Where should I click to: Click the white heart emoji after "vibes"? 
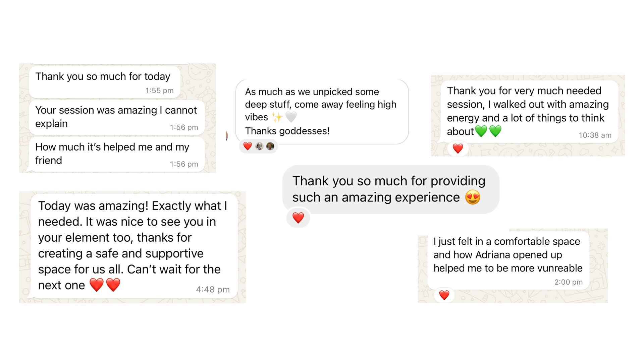[x=291, y=117]
